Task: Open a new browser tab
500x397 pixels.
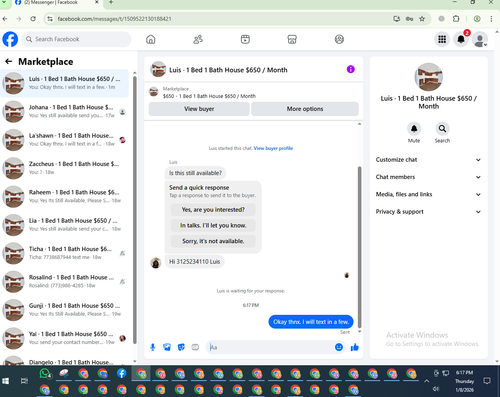Action: click(x=111, y=2)
